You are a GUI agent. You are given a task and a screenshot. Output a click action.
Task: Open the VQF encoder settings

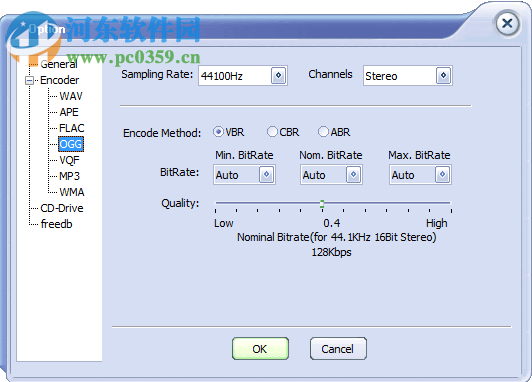tap(69, 160)
